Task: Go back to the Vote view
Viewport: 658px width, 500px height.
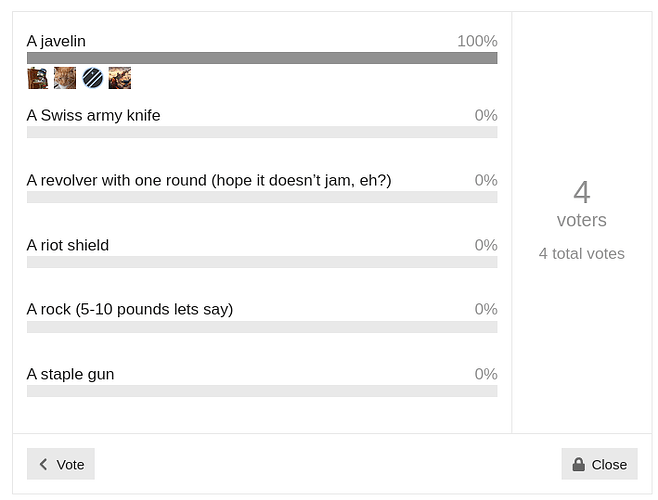Action: click(x=61, y=464)
